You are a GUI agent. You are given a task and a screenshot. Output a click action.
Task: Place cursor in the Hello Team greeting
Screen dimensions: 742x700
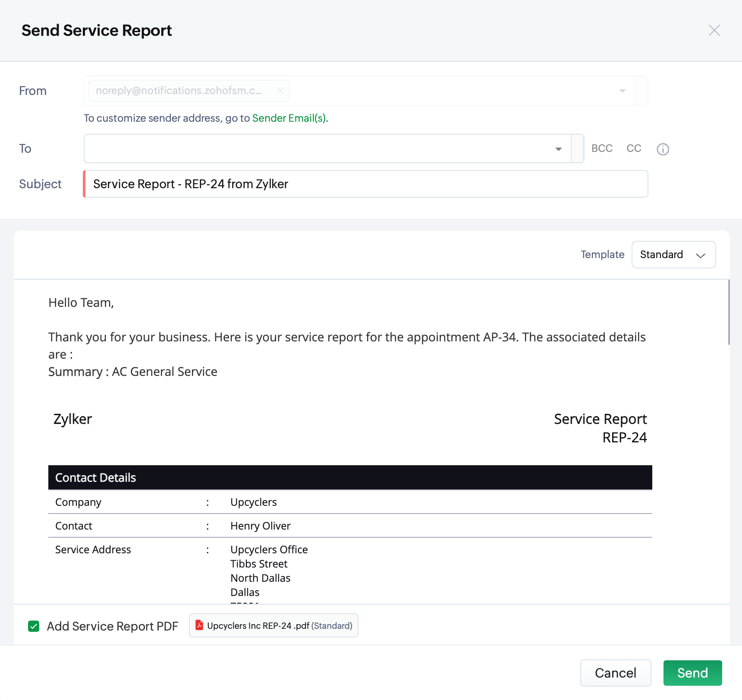click(x=81, y=303)
